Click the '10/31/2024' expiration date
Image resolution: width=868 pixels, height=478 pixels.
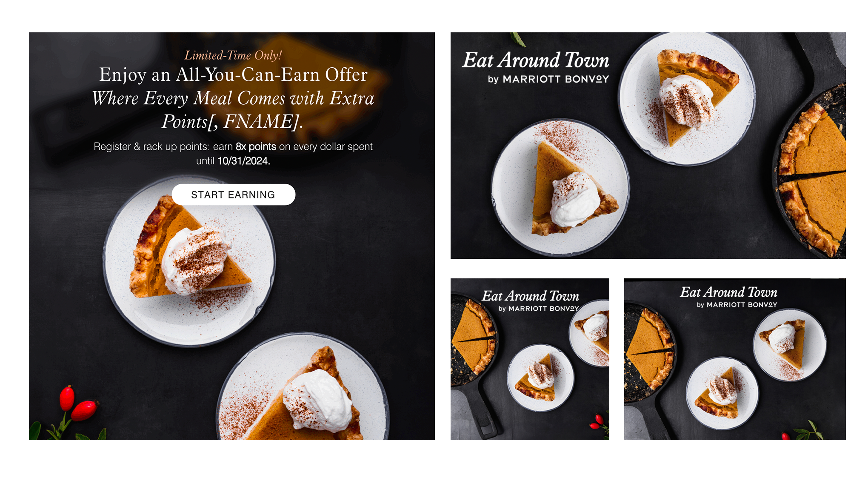(244, 161)
